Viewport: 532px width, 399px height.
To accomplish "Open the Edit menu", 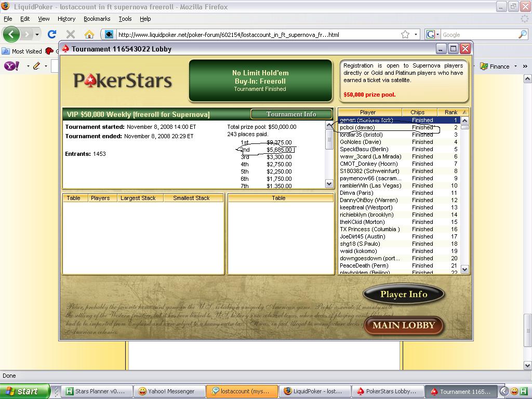I will point(25,19).
